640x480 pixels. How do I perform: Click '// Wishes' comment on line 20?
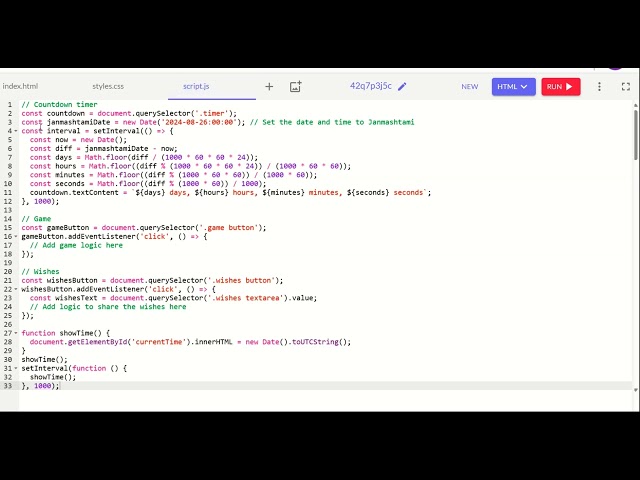[x=40, y=271]
